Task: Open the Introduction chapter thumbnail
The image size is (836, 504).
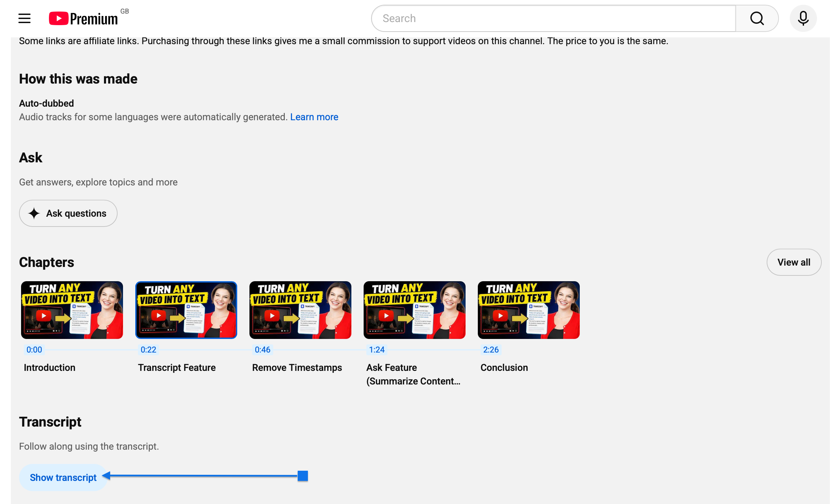Action: tap(72, 310)
